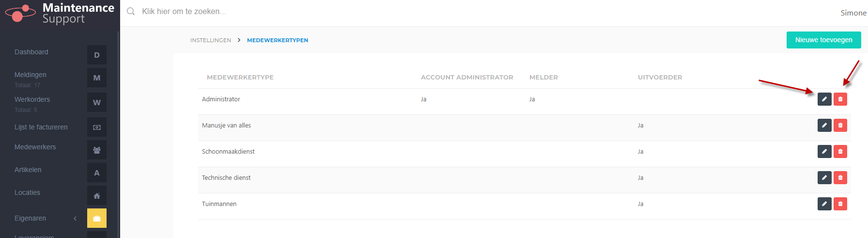Viewport: 868px width, 238px height.
Task: Click the Nieuwe toevoegen button
Action: pos(824,40)
